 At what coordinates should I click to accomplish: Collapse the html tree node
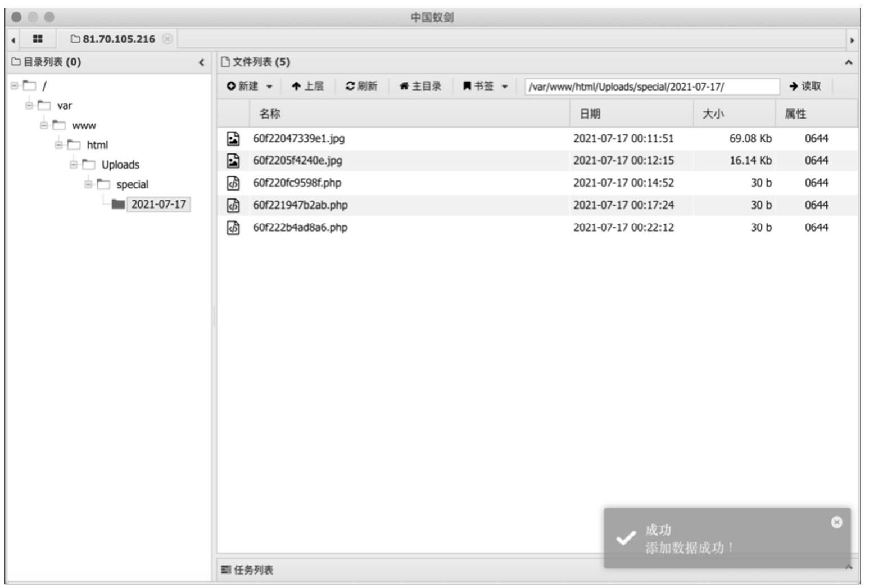click(x=58, y=144)
